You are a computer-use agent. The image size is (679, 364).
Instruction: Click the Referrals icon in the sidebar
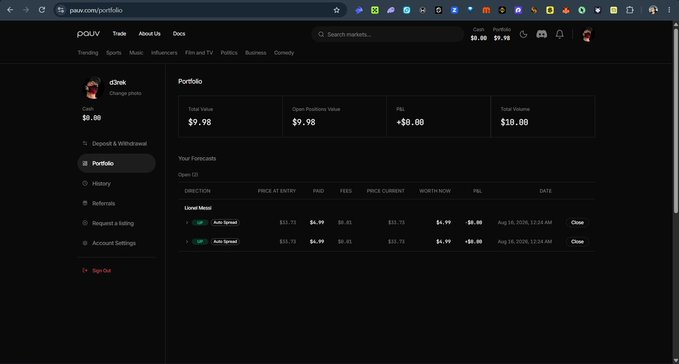click(x=85, y=203)
